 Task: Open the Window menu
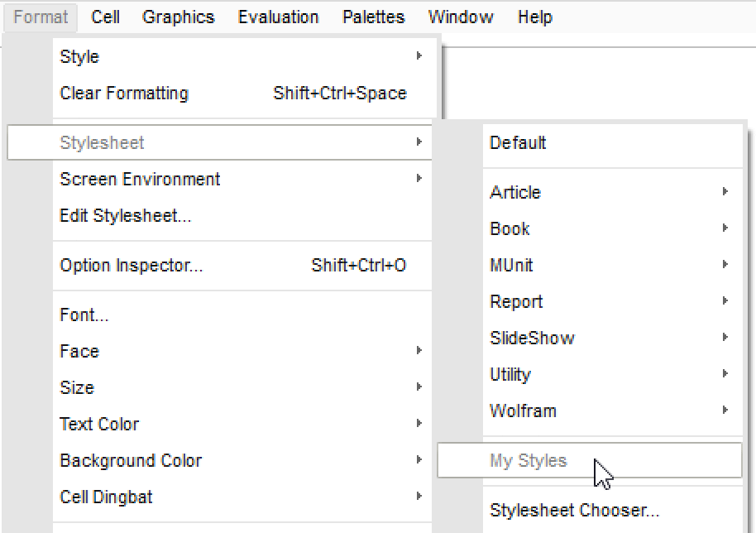[x=461, y=17]
